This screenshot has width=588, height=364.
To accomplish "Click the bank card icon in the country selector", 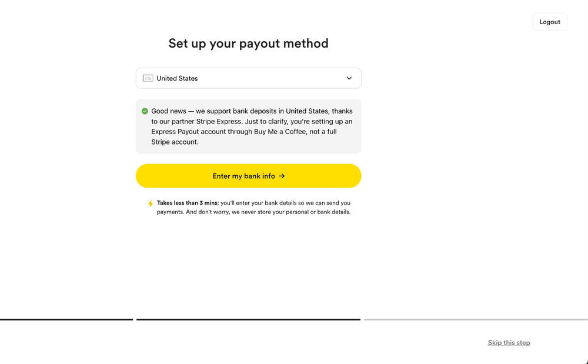I will pyautogui.click(x=148, y=78).
